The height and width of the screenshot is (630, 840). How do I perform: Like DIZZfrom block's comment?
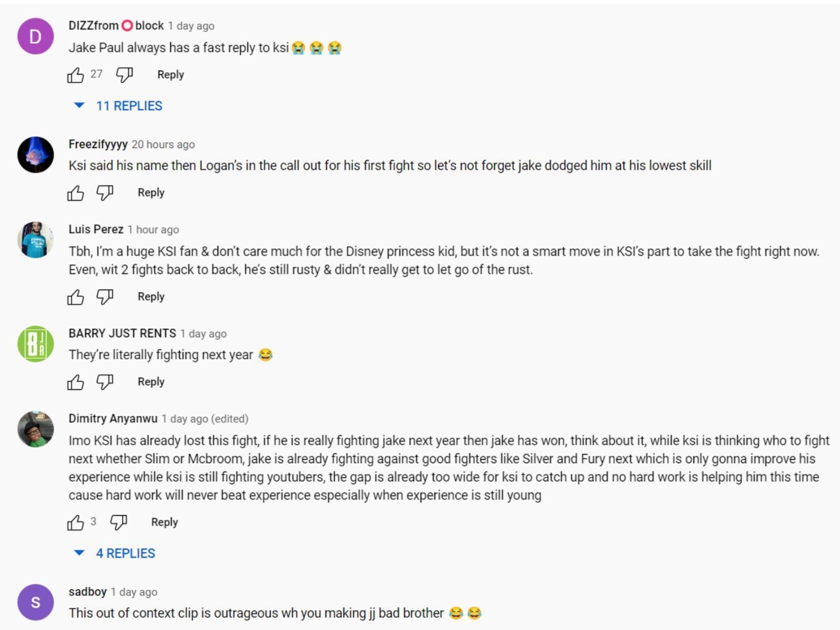coord(76,75)
